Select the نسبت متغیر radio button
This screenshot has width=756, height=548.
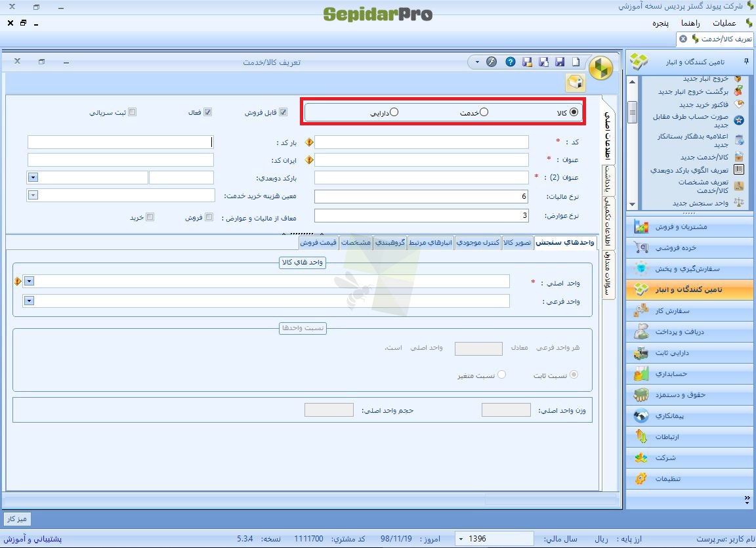pyautogui.click(x=501, y=375)
